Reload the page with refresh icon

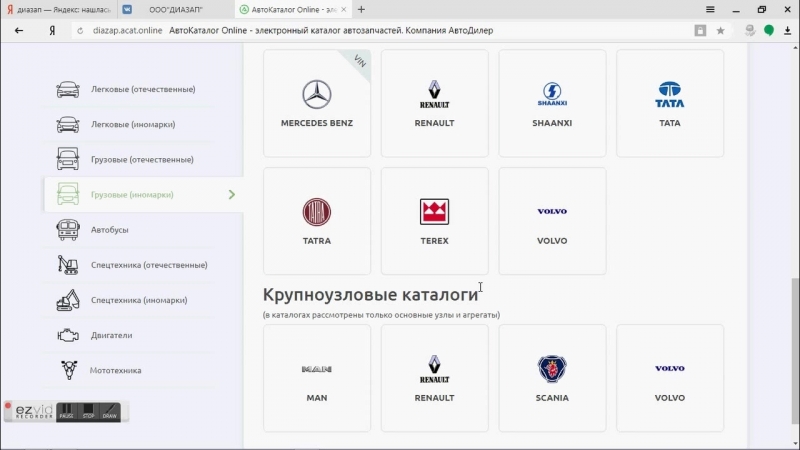pyautogui.click(x=80, y=31)
